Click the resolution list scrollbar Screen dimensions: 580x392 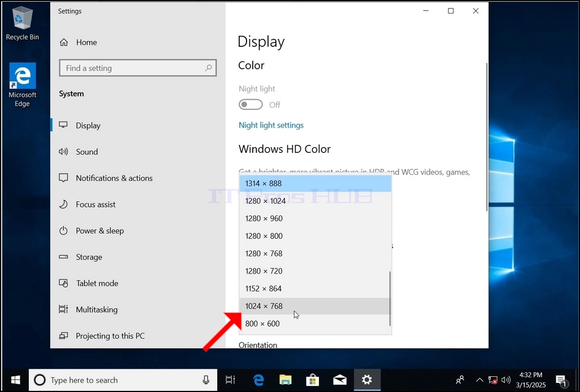tap(390, 299)
